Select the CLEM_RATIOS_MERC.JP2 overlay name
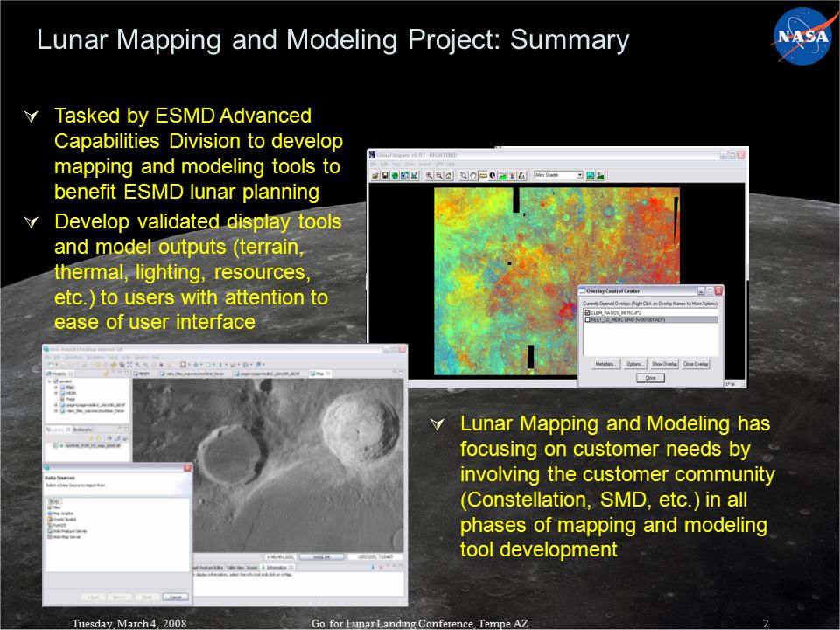This screenshot has height=630, width=840. pos(616,313)
